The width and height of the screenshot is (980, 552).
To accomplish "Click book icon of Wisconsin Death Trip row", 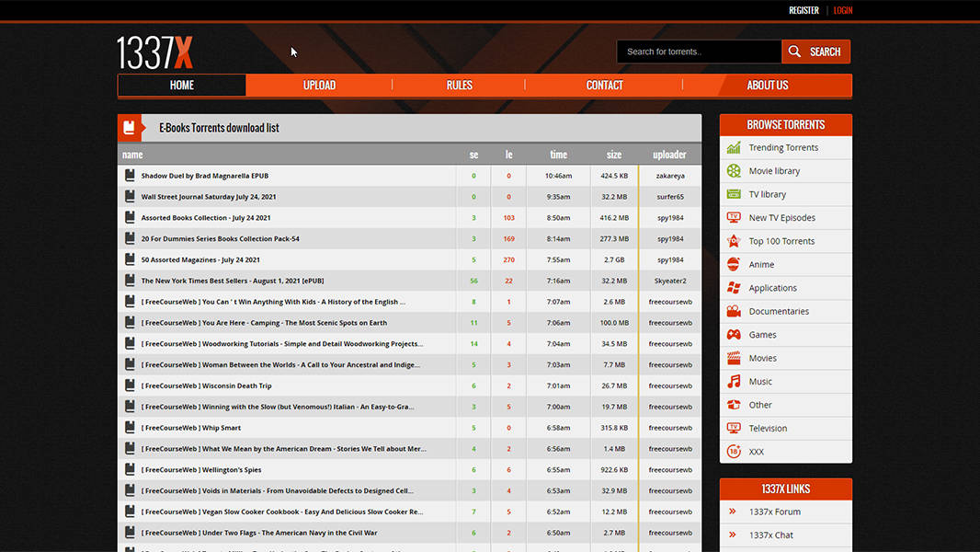I will [130, 385].
